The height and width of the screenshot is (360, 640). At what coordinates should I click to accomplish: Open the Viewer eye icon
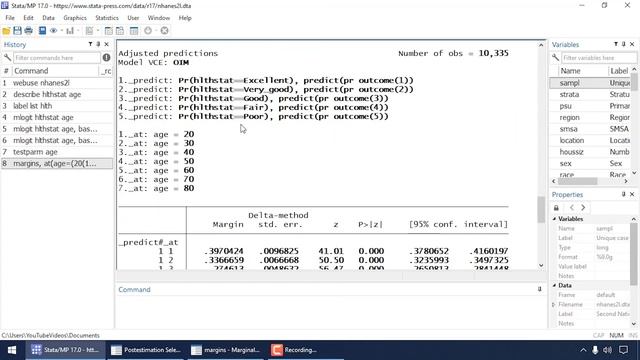(53, 31)
